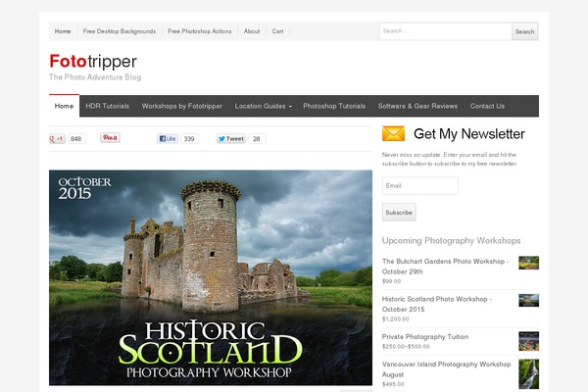Open the Historic Scotland workshop banner image
588x392 pixels.
tap(211, 277)
